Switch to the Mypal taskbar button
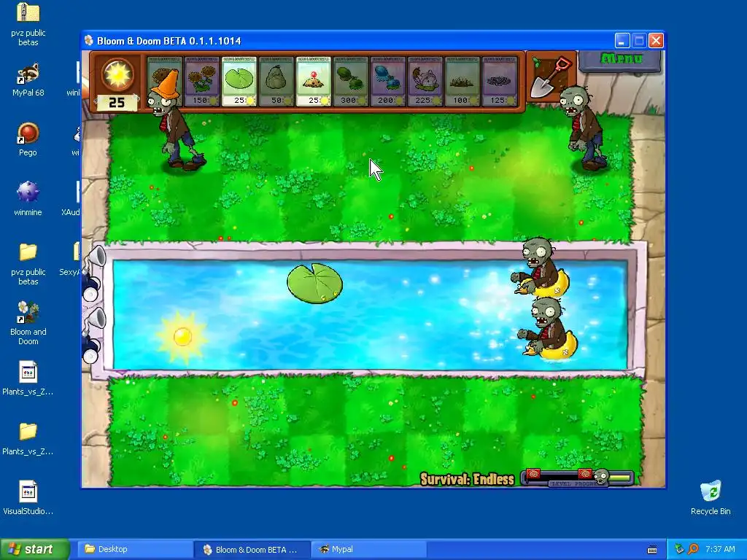Viewport: 747px width, 560px height. point(368,549)
